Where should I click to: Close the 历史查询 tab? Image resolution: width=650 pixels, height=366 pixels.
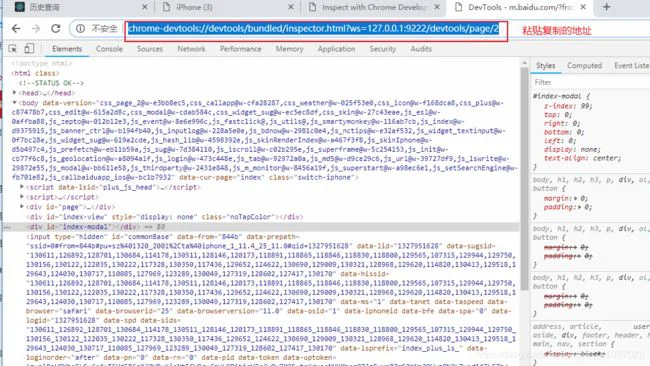pos(144,7)
